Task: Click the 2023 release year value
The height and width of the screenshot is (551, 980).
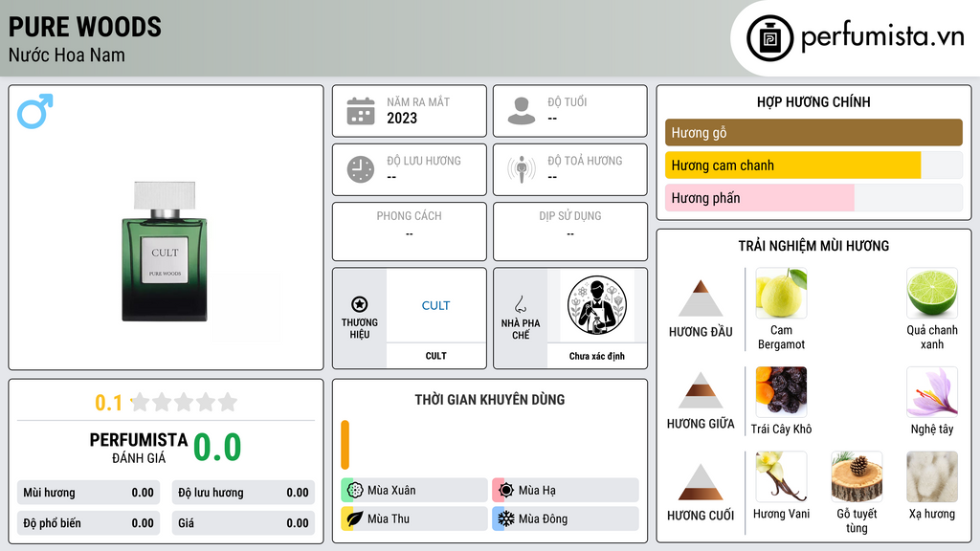Action: pyautogui.click(x=402, y=118)
